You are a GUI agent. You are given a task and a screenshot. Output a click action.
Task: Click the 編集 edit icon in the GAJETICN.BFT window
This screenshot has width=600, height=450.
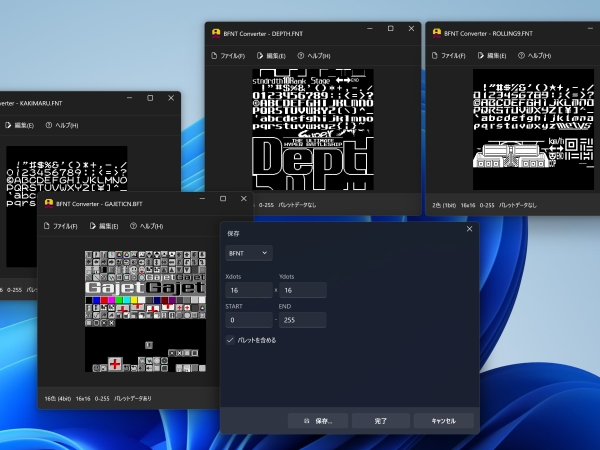(x=93, y=226)
